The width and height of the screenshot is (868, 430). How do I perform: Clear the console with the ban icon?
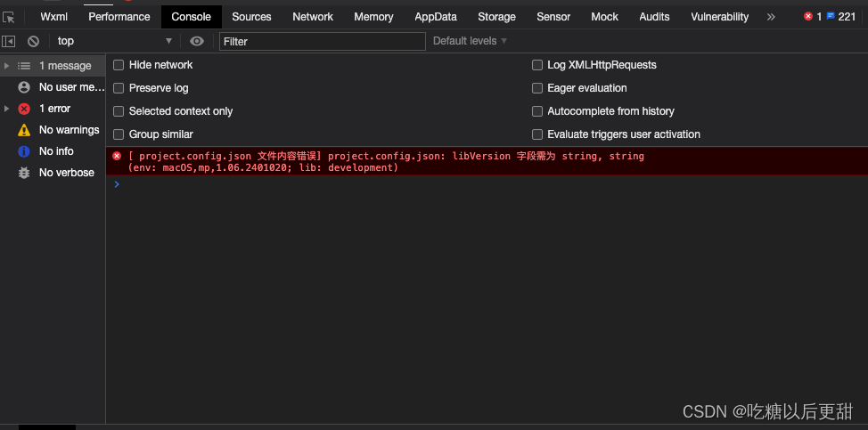point(34,41)
